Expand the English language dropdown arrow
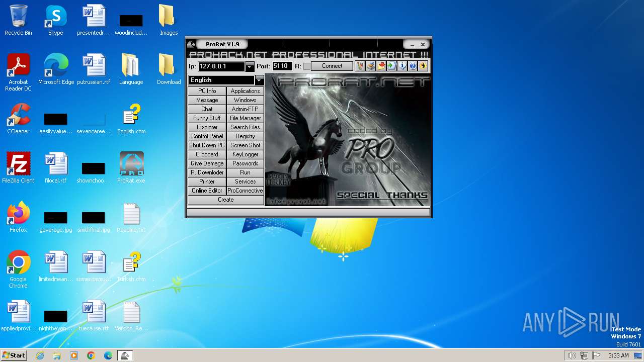Image resolution: width=644 pixels, height=362 pixels. tap(259, 80)
